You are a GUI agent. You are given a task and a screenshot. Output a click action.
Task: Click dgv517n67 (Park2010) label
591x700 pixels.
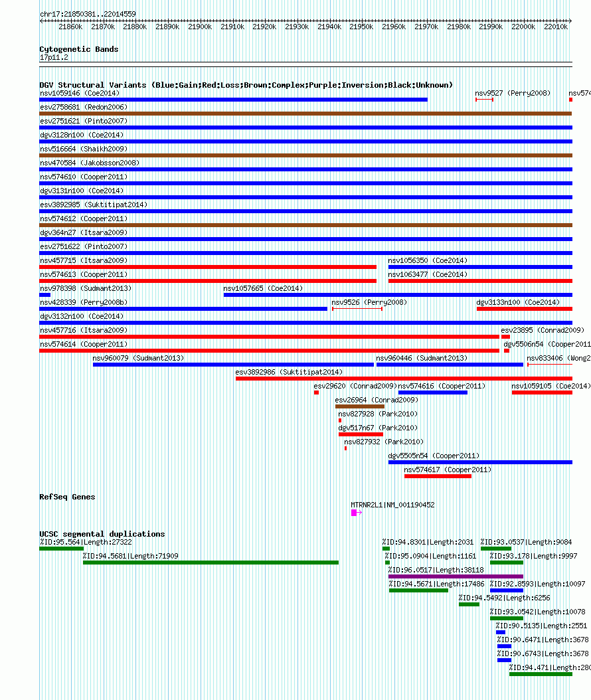(378, 428)
